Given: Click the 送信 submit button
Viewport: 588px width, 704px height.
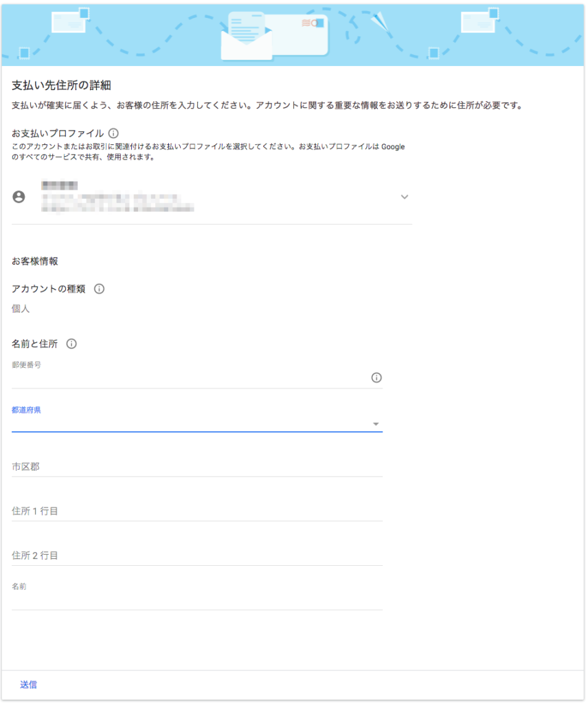Looking at the screenshot, I should tap(28, 685).
